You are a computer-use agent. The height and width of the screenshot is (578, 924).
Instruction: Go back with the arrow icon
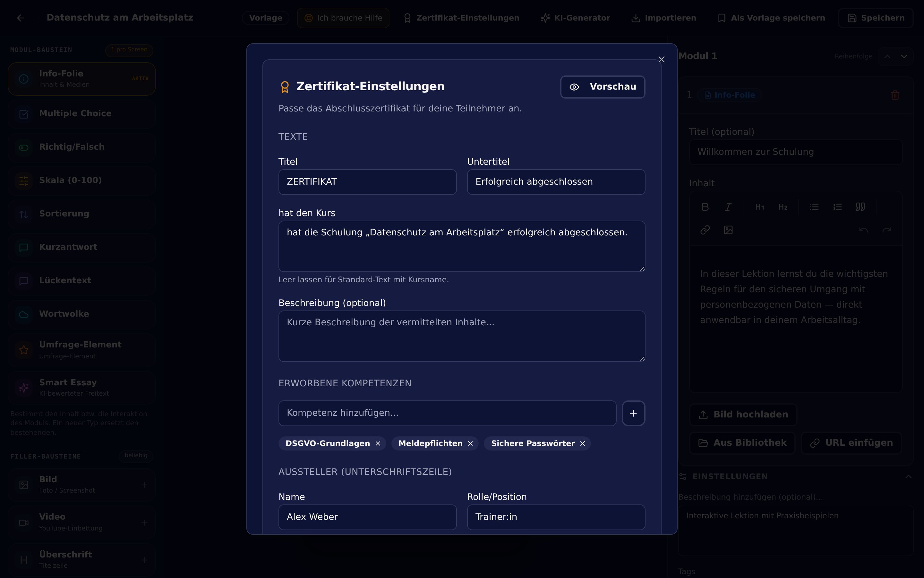[x=21, y=18]
